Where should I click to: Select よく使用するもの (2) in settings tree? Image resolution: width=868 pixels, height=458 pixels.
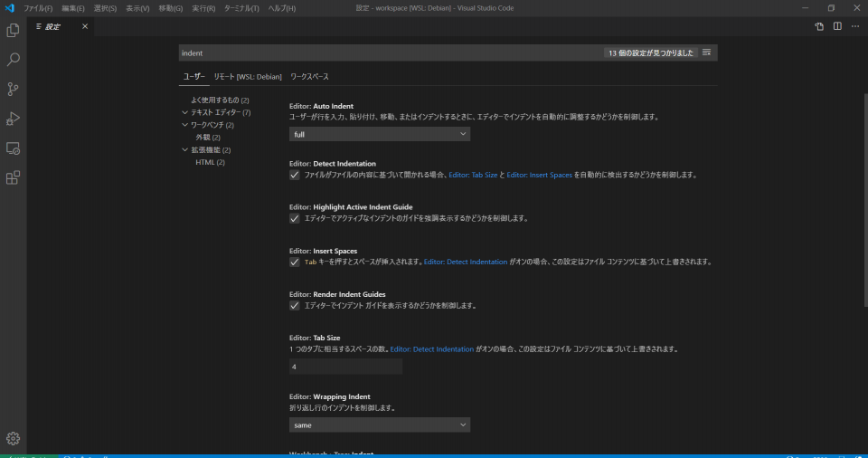[x=220, y=100]
